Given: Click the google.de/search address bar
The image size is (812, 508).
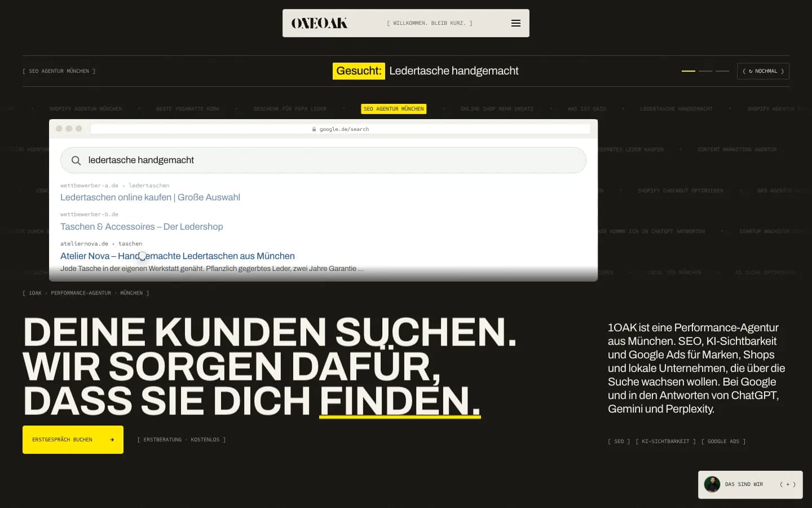Looking at the screenshot, I should click(x=341, y=129).
